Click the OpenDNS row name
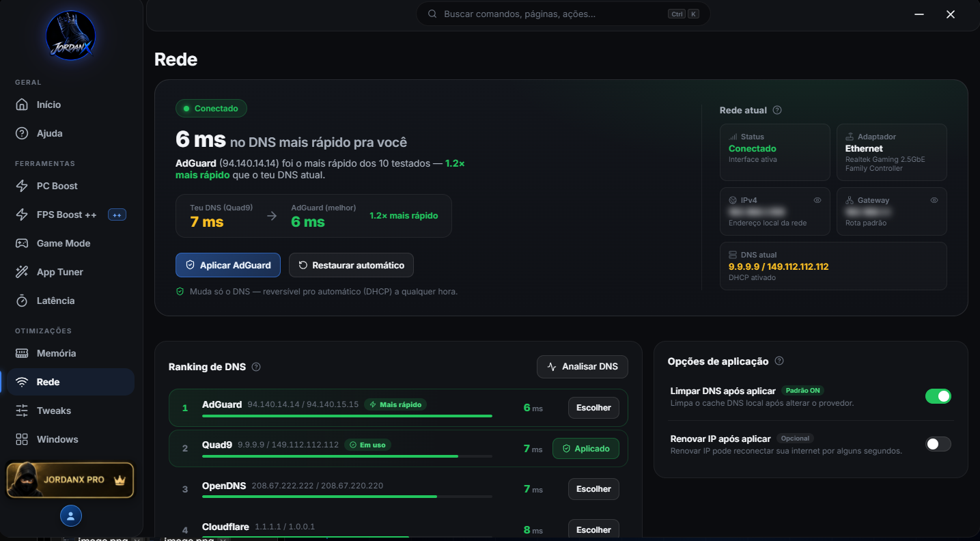The width and height of the screenshot is (980, 541). click(224, 486)
